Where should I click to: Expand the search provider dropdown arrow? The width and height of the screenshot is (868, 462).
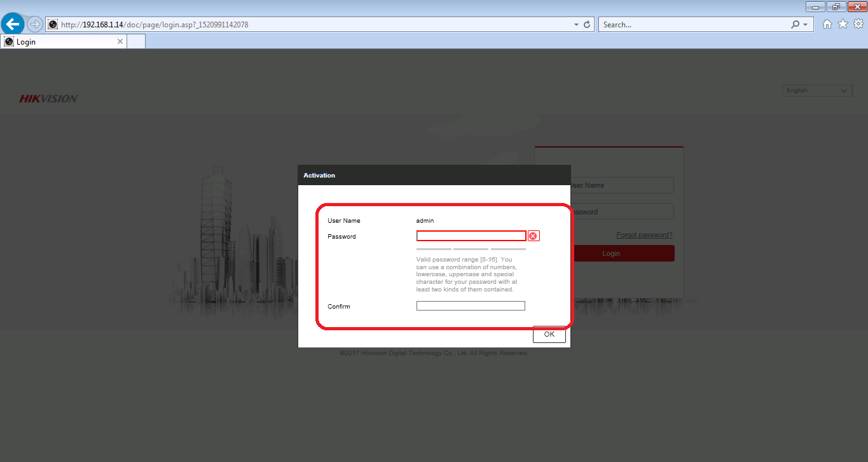point(805,25)
